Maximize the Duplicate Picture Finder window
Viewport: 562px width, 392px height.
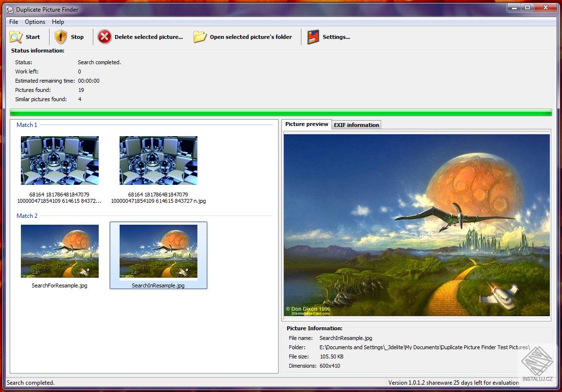527,7
